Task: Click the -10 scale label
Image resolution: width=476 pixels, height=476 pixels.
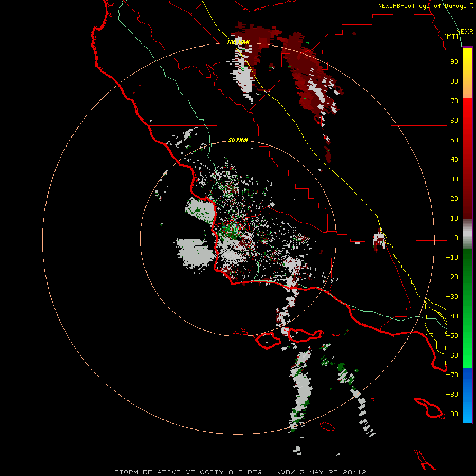Action: 452,258
